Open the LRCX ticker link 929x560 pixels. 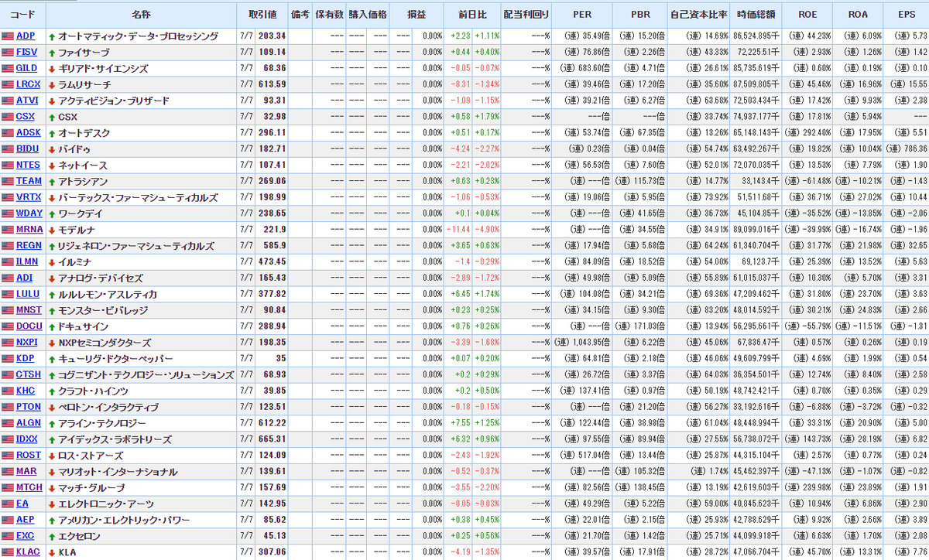coord(28,85)
